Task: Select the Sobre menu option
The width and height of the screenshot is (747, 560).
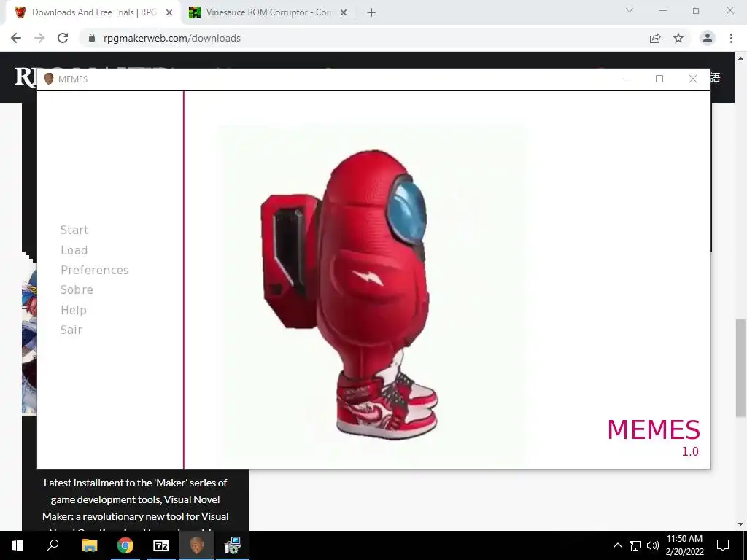Action: tap(77, 290)
